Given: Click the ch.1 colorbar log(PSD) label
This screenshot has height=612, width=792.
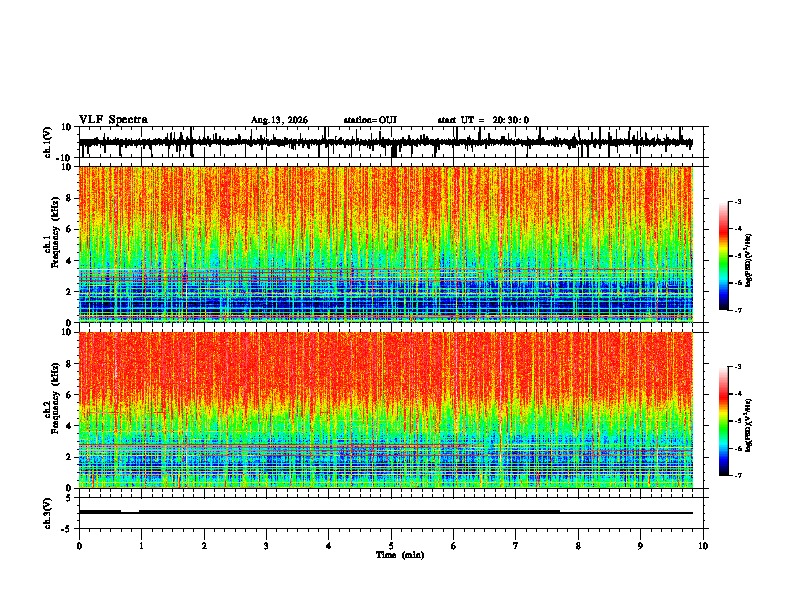Looking at the screenshot, I should point(748,260).
